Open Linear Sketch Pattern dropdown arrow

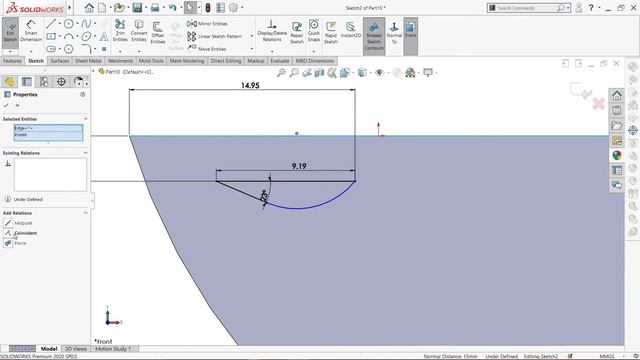point(251,36)
